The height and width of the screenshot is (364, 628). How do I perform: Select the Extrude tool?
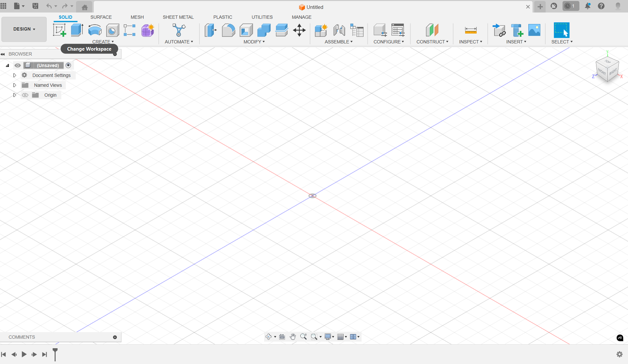[76, 30]
